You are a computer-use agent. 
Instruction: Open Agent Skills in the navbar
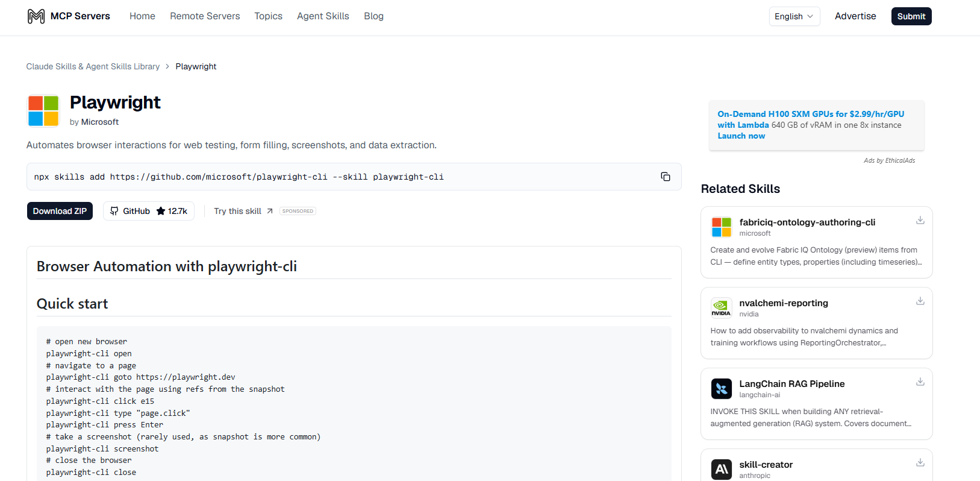[323, 16]
